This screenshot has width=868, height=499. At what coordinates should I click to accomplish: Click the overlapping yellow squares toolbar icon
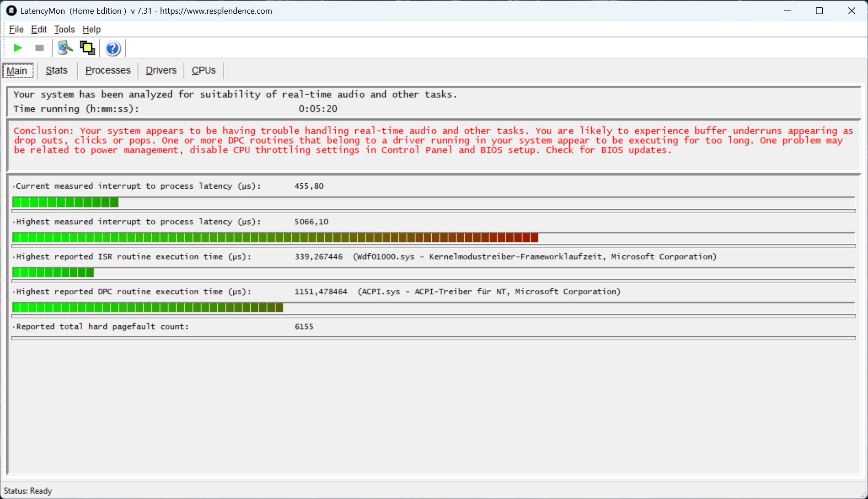coord(87,48)
